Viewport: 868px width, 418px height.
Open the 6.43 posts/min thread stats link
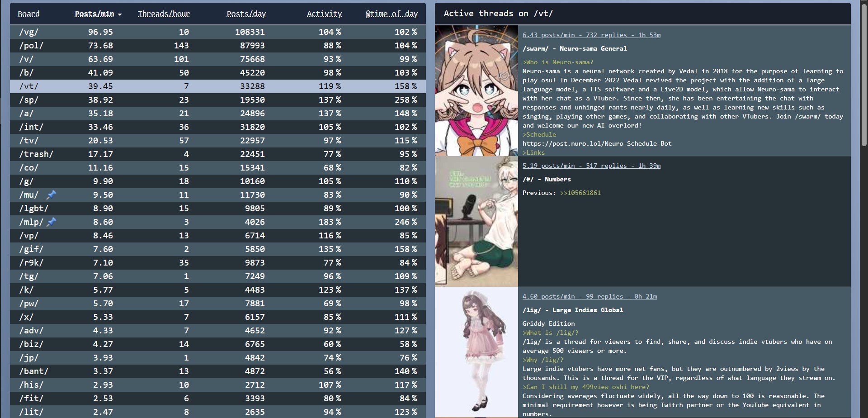click(x=591, y=35)
